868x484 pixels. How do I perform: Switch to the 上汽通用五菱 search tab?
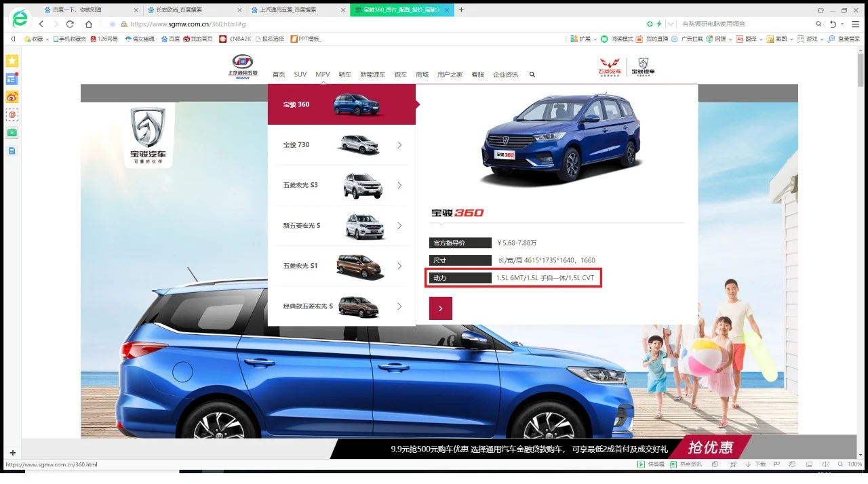tap(298, 10)
